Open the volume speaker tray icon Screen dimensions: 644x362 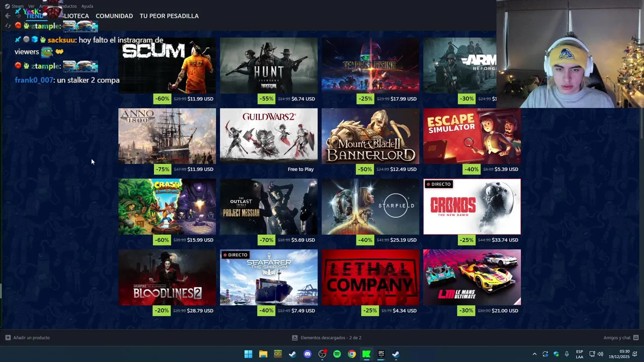click(x=600, y=354)
